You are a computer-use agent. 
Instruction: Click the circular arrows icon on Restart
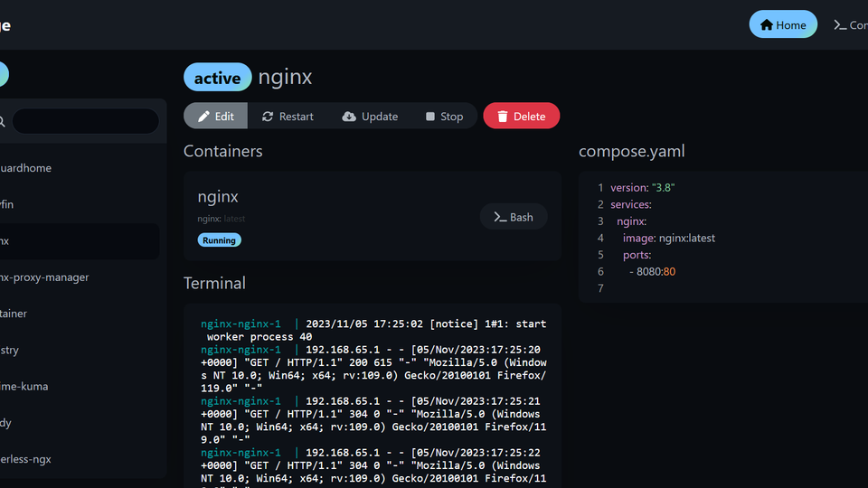(268, 117)
